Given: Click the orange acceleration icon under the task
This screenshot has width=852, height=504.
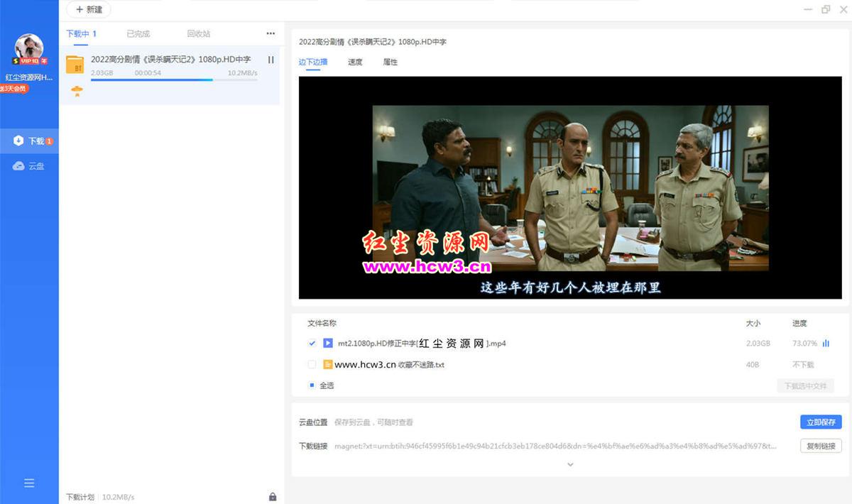Looking at the screenshot, I should [x=77, y=91].
